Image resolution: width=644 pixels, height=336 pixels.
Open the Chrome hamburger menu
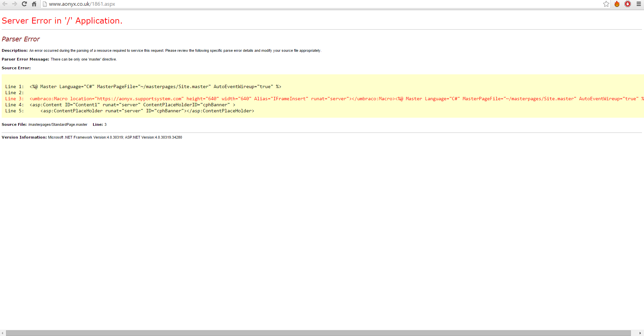tap(639, 4)
